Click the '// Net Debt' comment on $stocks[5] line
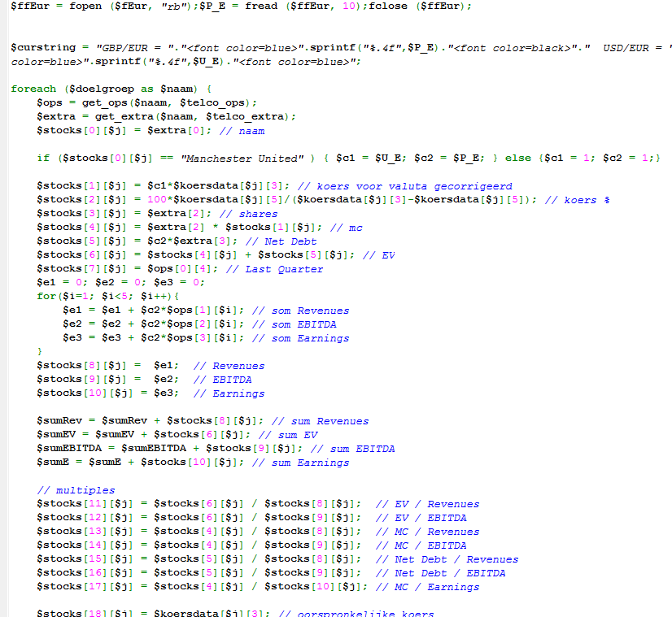This screenshot has width=672, height=617. [281, 241]
